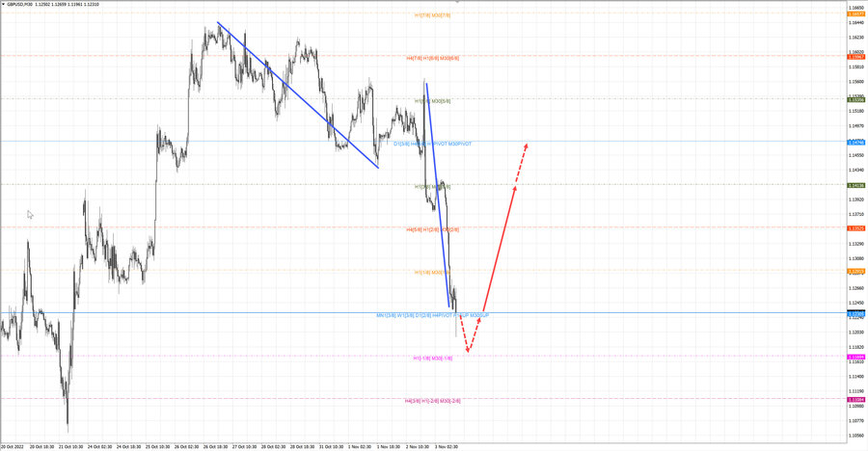This screenshot has width=868, height=451.
Task: Click the magenta 1.11694 price tag
Action: coord(856,358)
